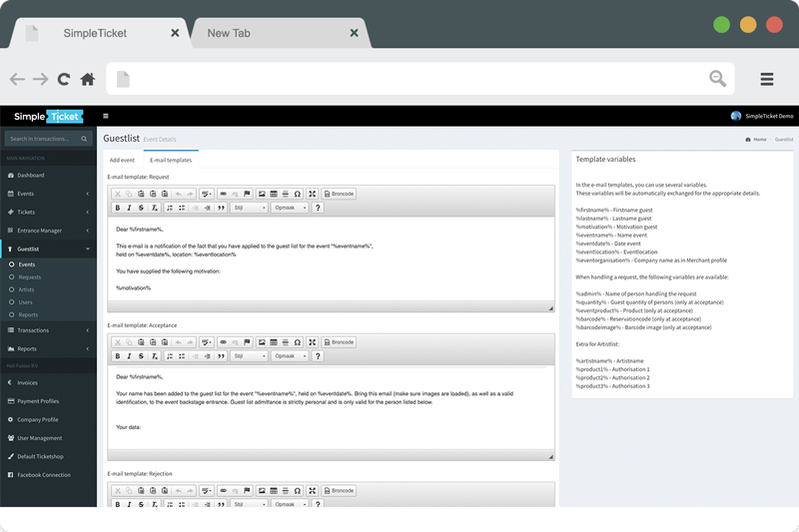
Task: Apply strikethrough in the Request template editor
Action: click(x=141, y=208)
